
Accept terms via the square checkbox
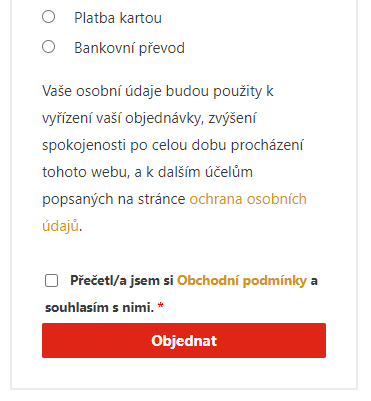click(51, 281)
